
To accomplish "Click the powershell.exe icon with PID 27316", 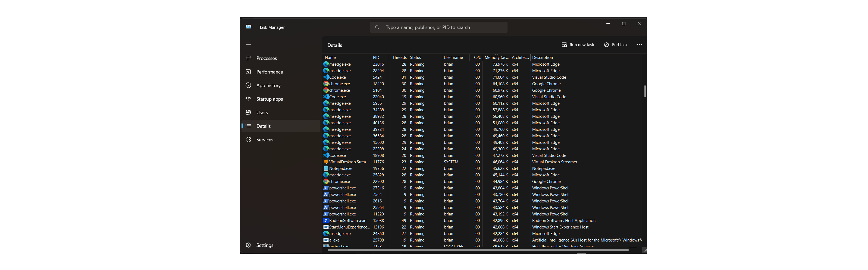I will click(x=326, y=188).
